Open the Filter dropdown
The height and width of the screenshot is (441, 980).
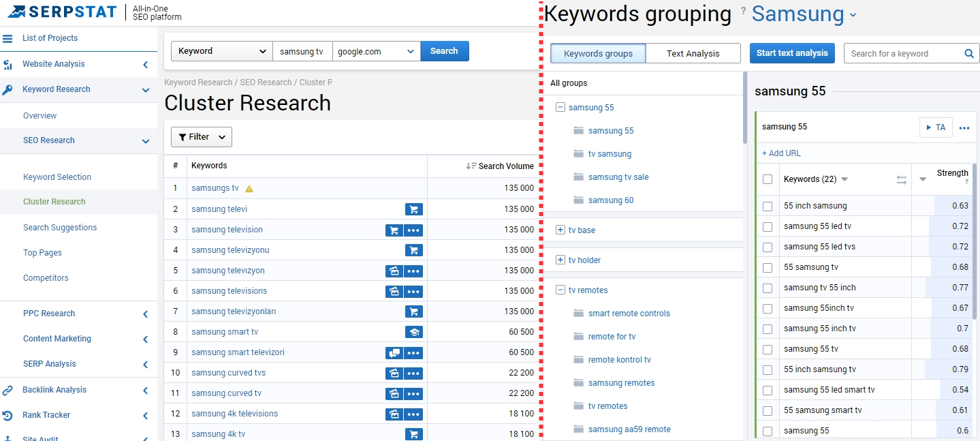coord(202,137)
